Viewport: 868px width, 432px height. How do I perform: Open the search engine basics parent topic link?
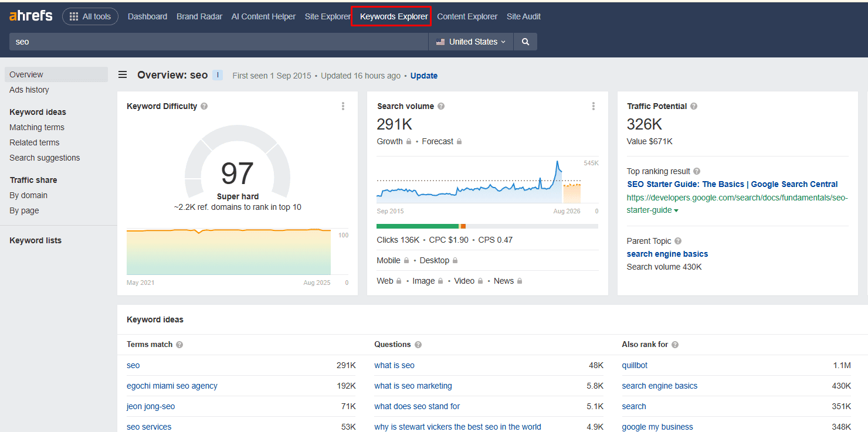tap(667, 254)
